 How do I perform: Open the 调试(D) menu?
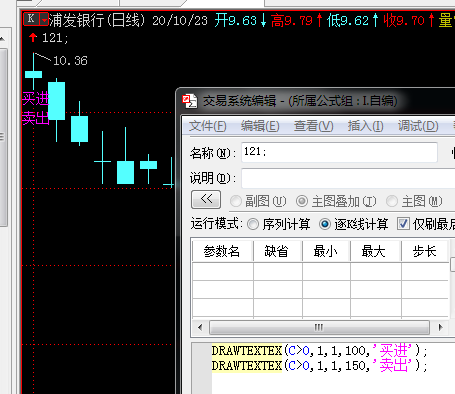click(x=418, y=126)
